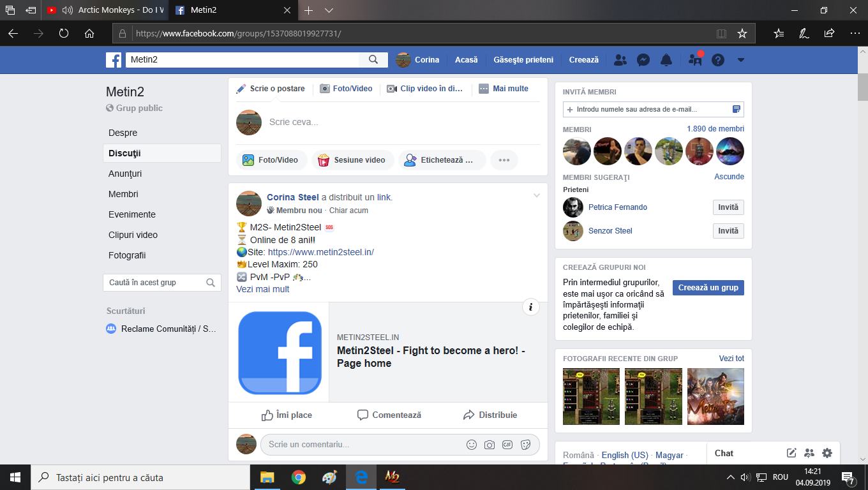Open the Messenger icon in header
The height and width of the screenshot is (490, 868).
tap(643, 60)
